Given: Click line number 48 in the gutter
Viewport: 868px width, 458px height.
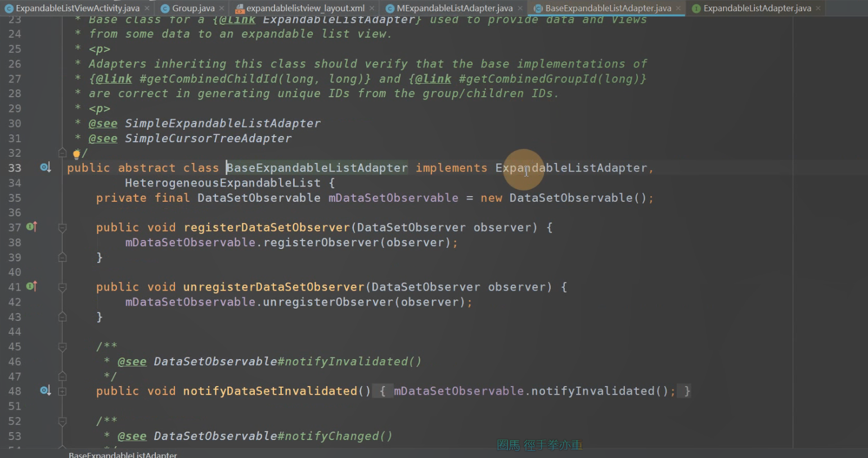Looking at the screenshot, I should click(15, 391).
